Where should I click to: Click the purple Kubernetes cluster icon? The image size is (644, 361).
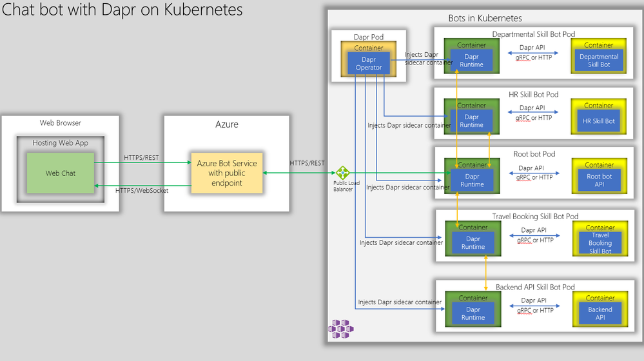coord(341,329)
